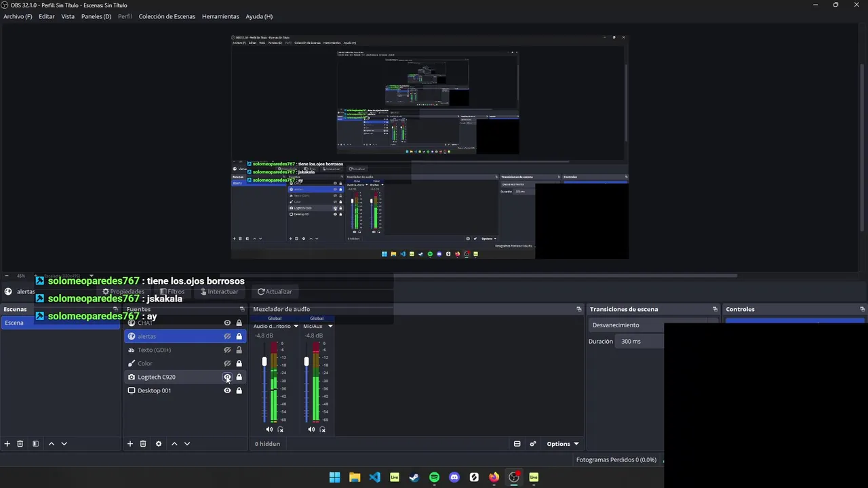
Task: Select the Escena scene in the list
Action: [60, 323]
